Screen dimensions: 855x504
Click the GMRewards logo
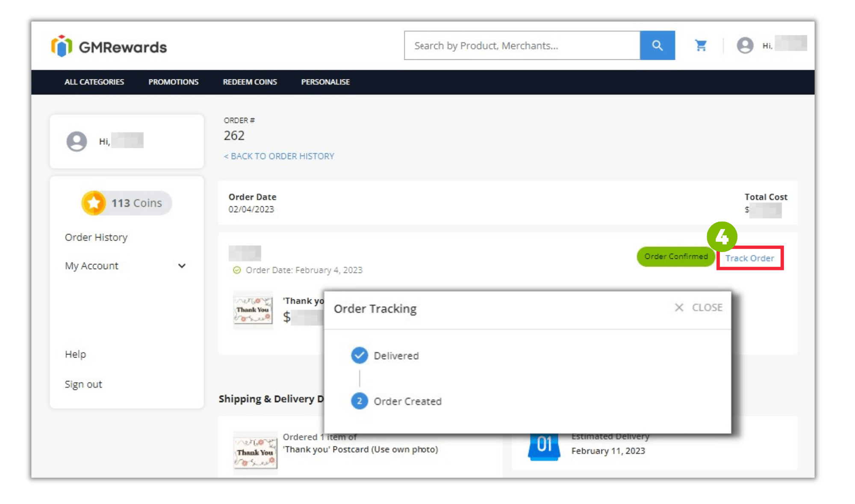(x=108, y=46)
